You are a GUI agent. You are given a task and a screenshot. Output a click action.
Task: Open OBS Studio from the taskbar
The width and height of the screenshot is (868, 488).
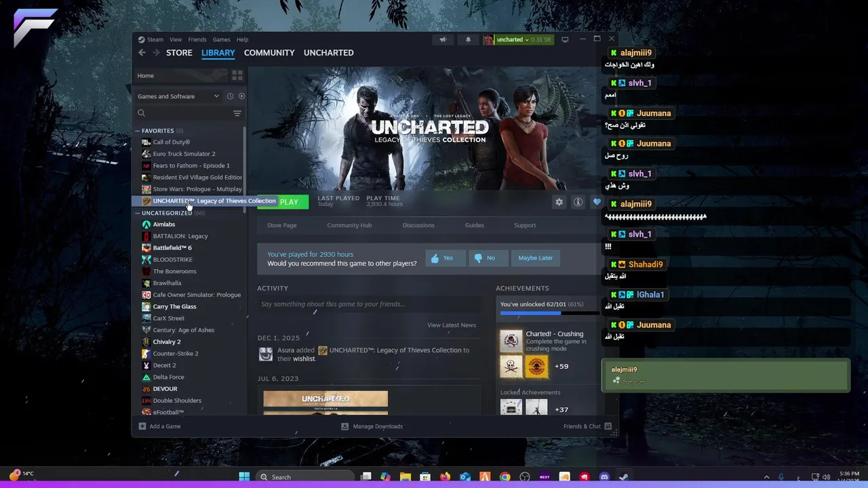(x=525, y=477)
